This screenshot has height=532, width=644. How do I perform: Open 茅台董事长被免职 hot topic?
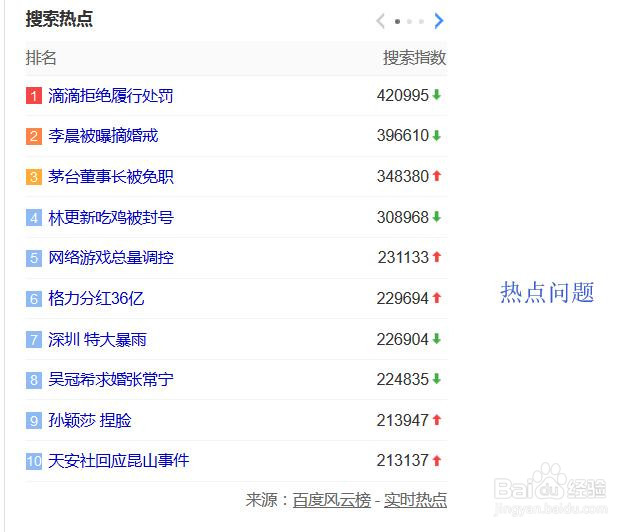[110, 177]
